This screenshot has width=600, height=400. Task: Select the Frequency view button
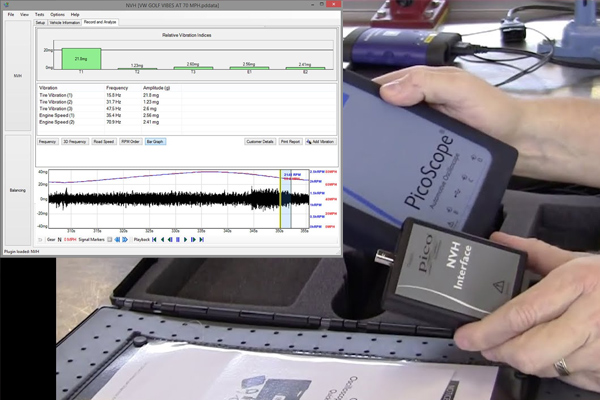point(47,142)
